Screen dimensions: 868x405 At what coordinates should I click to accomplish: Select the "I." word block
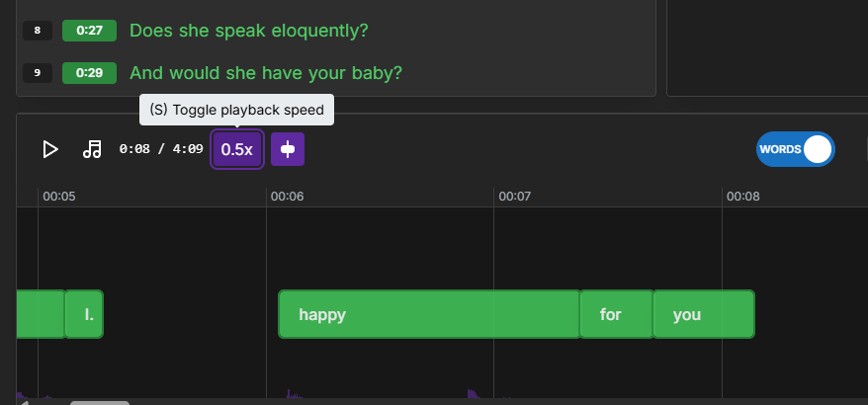[84, 314]
